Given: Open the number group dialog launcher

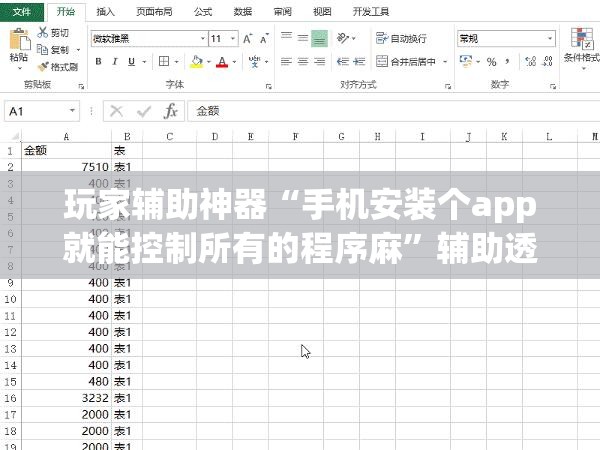Looking at the screenshot, I should (x=553, y=86).
